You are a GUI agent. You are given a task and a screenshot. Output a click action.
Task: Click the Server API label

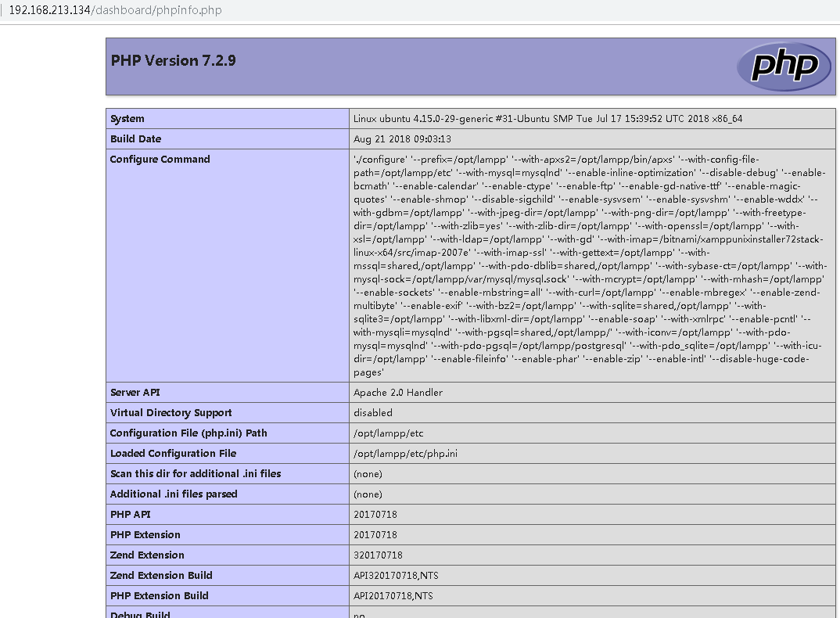pyautogui.click(x=135, y=393)
